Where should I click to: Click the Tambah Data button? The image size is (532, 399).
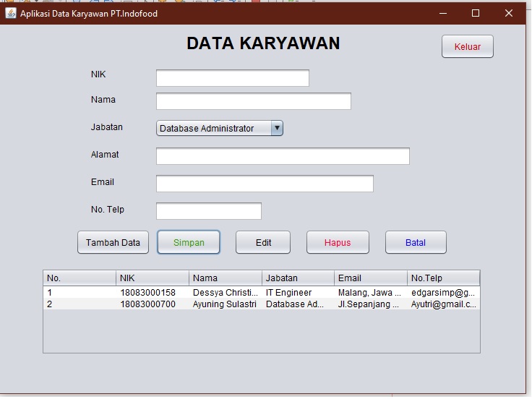click(113, 242)
